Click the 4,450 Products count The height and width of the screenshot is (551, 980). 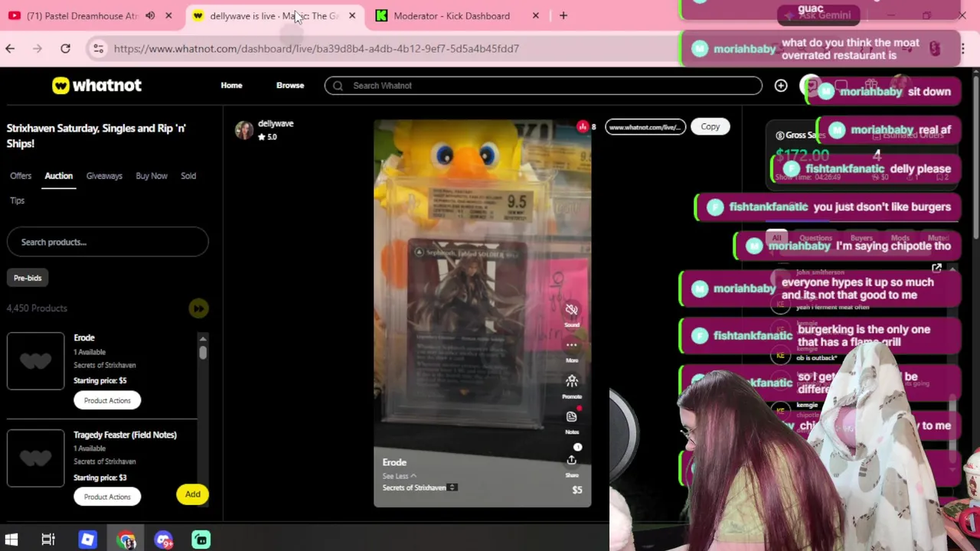pyautogui.click(x=37, y=308)
